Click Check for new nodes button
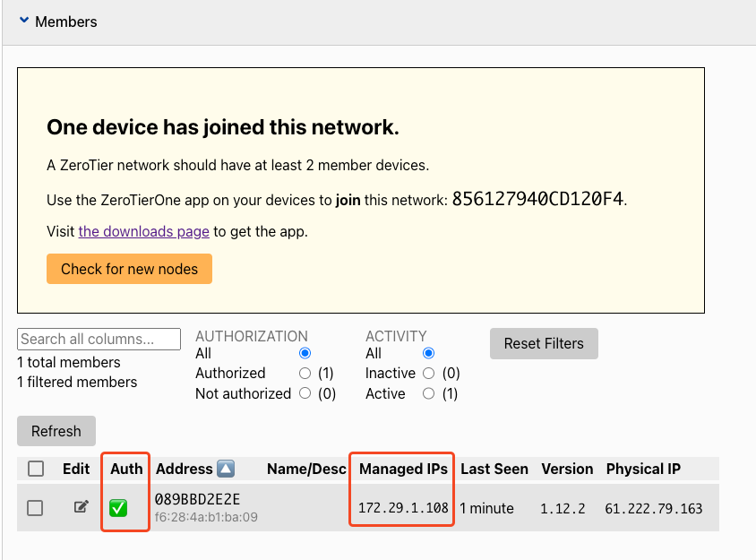 [x=129, y=269]
